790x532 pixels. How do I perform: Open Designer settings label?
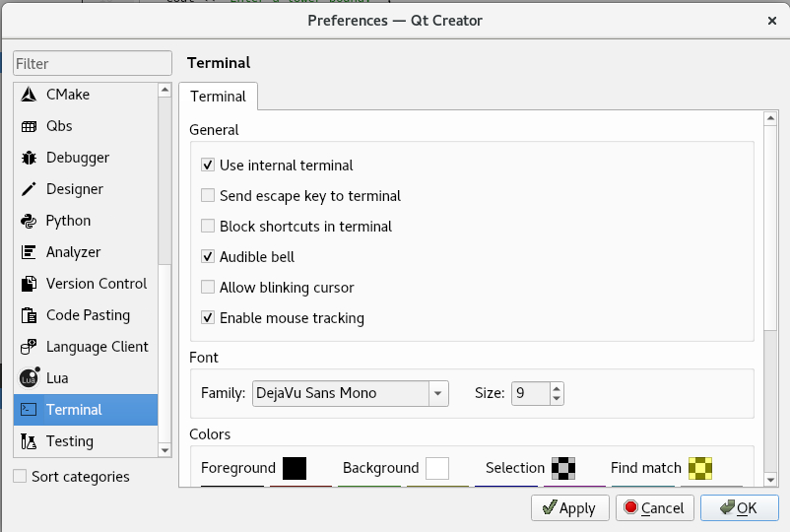coord(75,189)
